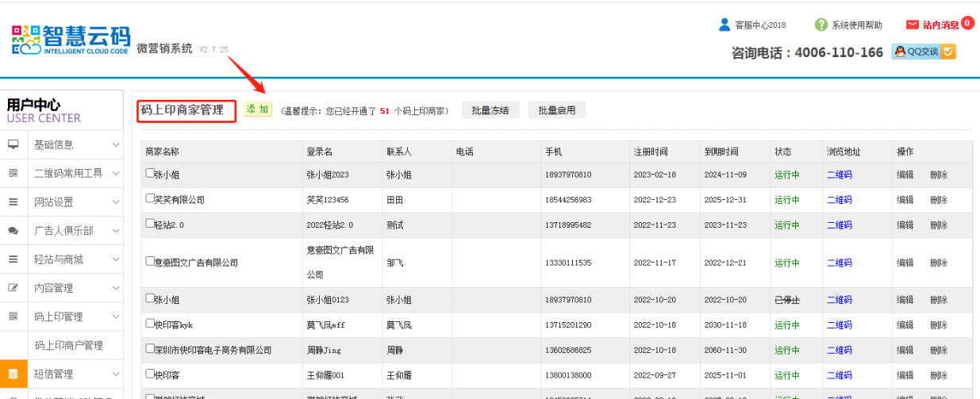Click the 添加 button to add merchant

coord(257,109)
